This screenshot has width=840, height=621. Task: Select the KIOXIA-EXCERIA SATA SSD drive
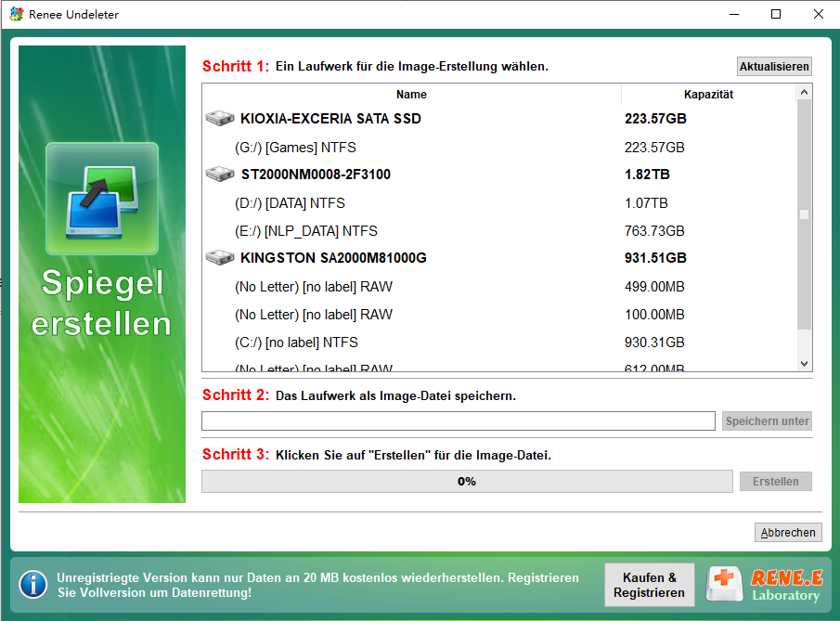pos(498,119)
